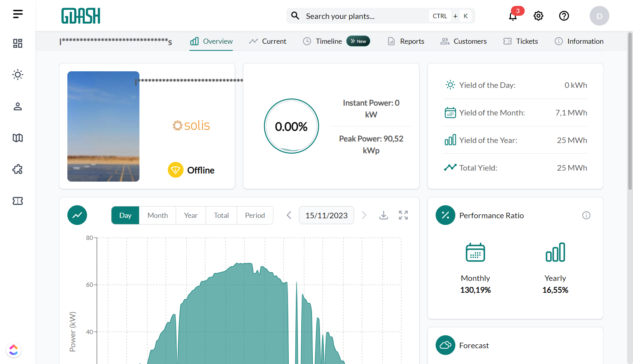Image resolution: width=633 pixels, height=364 pixels.
Task: Select Month chart range
Action: pyautogui.click(x=158, y=215)
